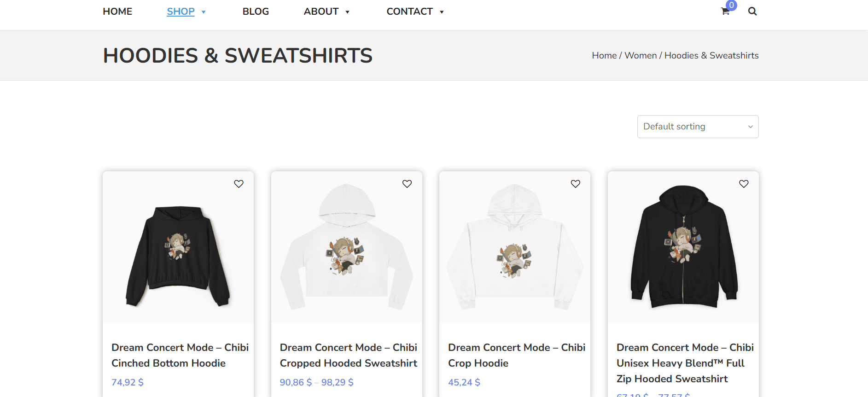Favorite the Full Zip Hooded Sweatshirt
868x397 pixels.
(x=744, y=184)
